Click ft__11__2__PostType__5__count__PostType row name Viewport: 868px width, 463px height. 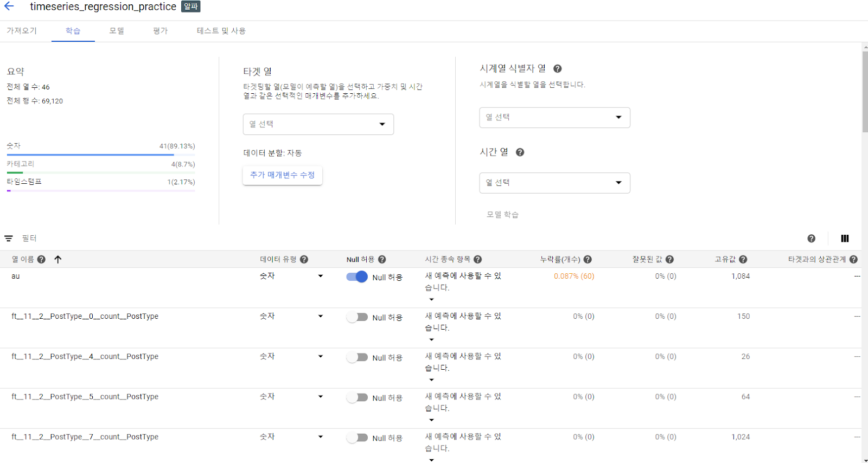click(85, 397)
